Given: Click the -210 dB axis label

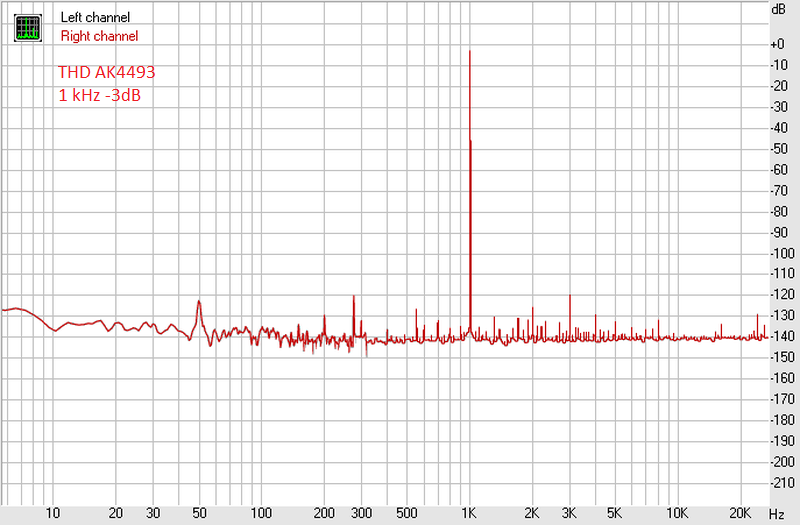Looking at the screenshot, I should [782, 483].
